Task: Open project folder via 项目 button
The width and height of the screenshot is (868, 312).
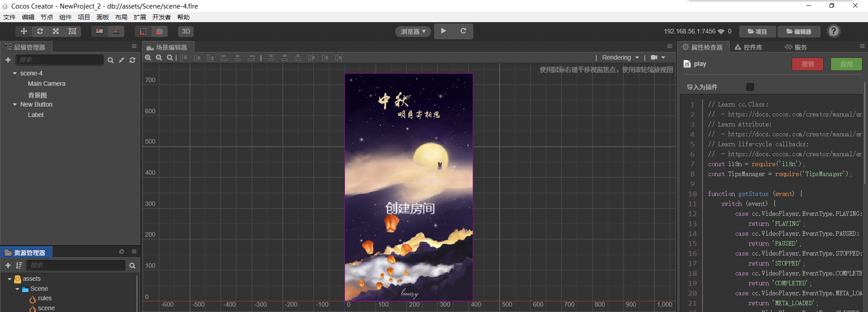Action: (x=757, y=32)
